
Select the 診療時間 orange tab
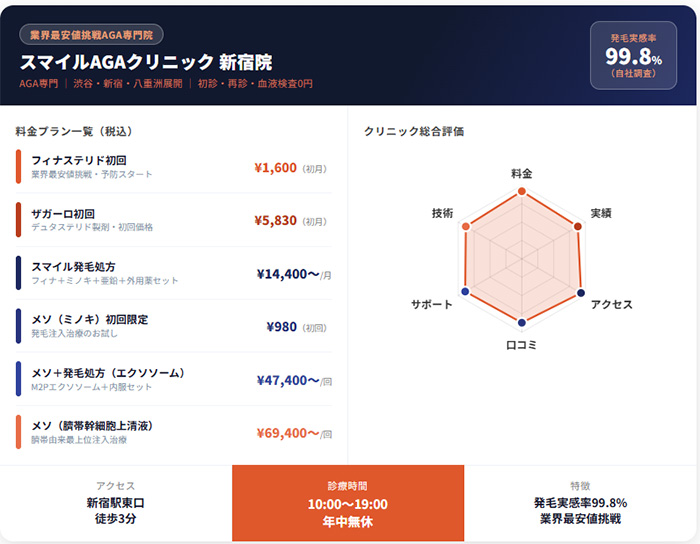pyautogui.click(x=348, y=504)
